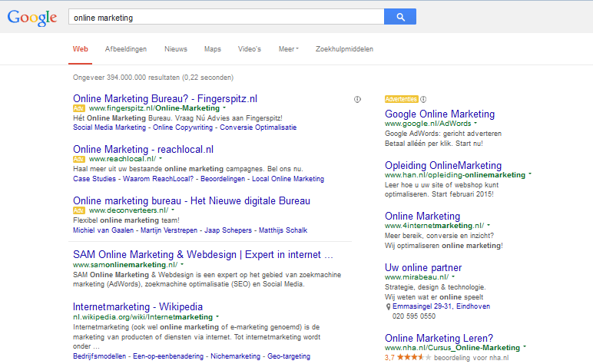Open Online Marketing Bureau? - Fingerspitz.nl result

pyautogui.click(x=165, y=98)
